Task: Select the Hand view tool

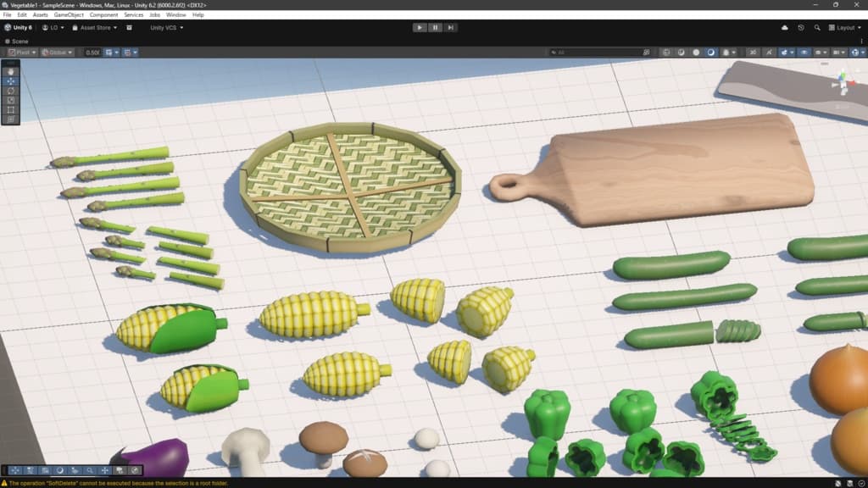Action: 10,72
